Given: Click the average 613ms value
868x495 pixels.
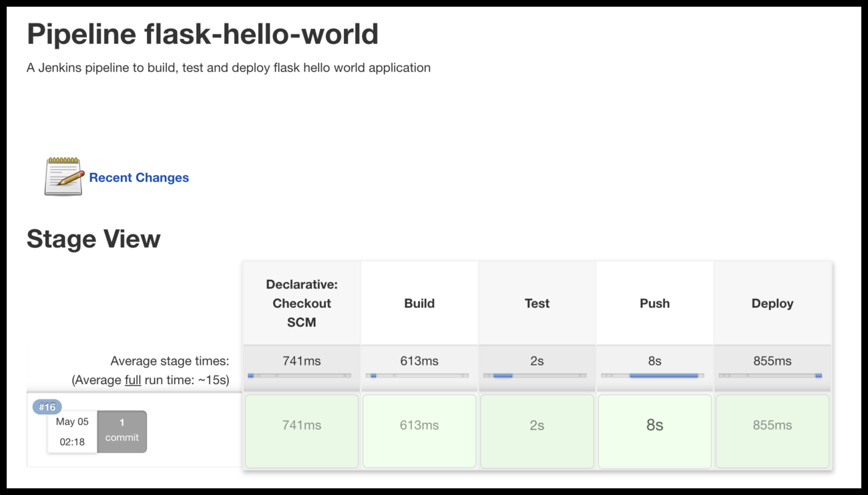Looking at the screenshot, I should [x=419, y=361].
